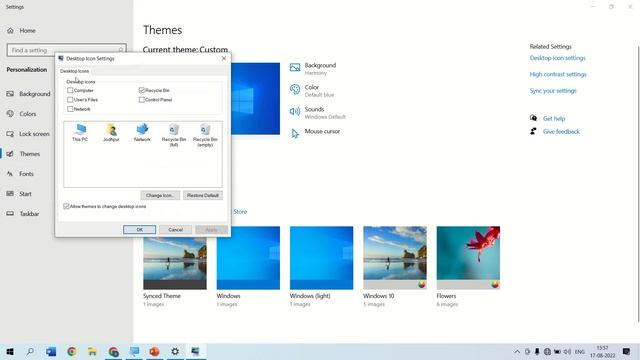Click the Store link under themes
Screen dimensions: 640x360
point(240,211)
